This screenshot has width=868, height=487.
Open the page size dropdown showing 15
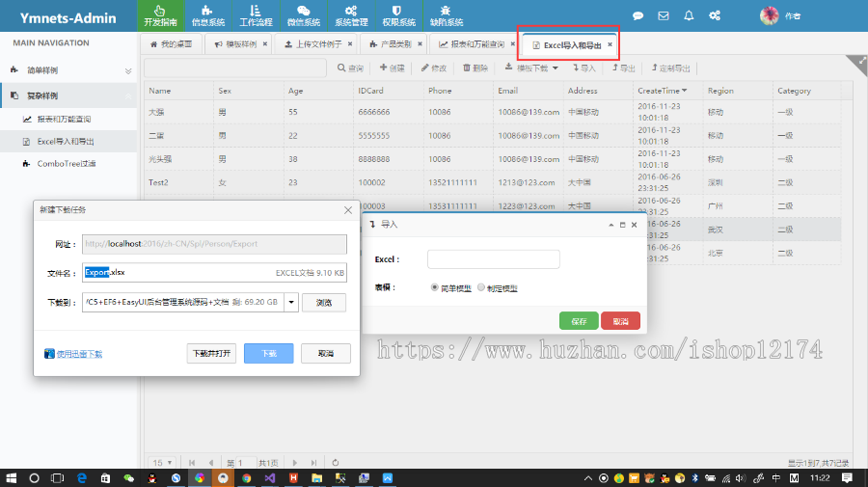[x=162, y=463]
